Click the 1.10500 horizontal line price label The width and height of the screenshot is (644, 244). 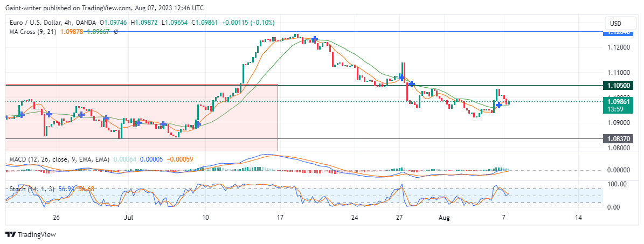point(618,86)
